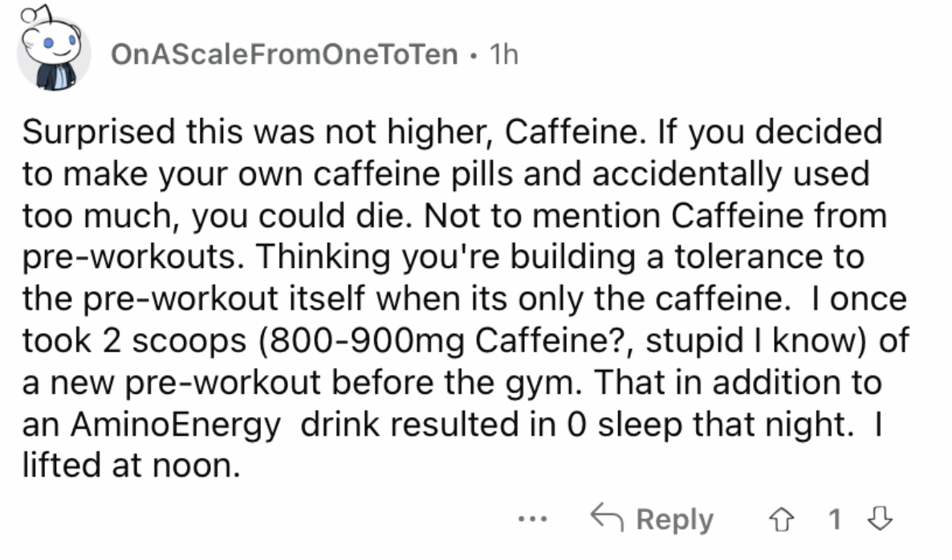Click the '800-900mg' text in the comment
This screenshot has width=952, height=560.
coord(366,341)
